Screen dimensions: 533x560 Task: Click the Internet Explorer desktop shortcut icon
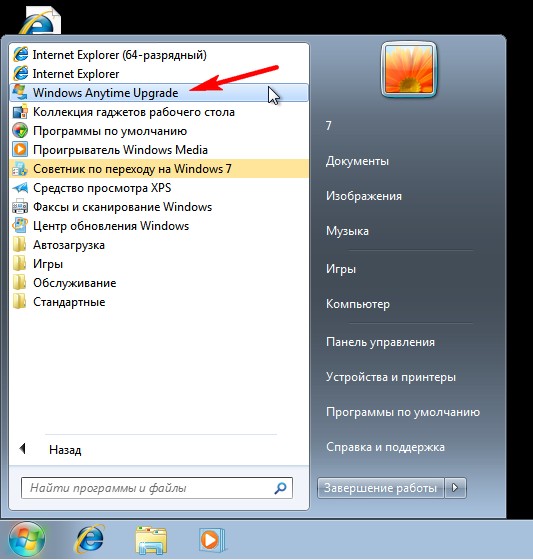coord(40,21)
